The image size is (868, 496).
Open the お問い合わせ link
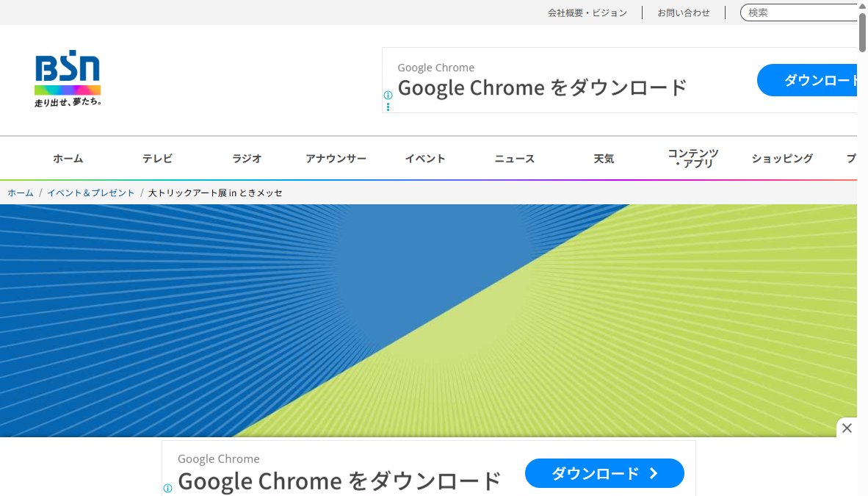(x=684, y=12)
